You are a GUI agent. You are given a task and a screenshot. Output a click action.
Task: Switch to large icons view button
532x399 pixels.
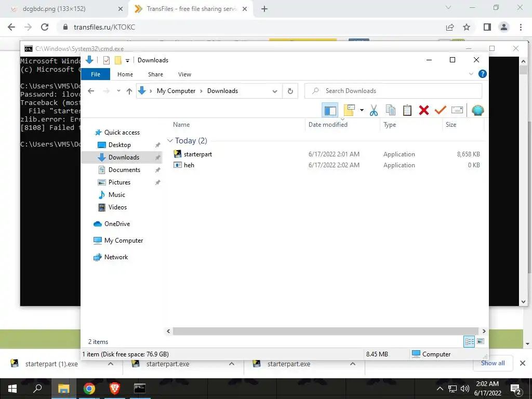[481, 341]
